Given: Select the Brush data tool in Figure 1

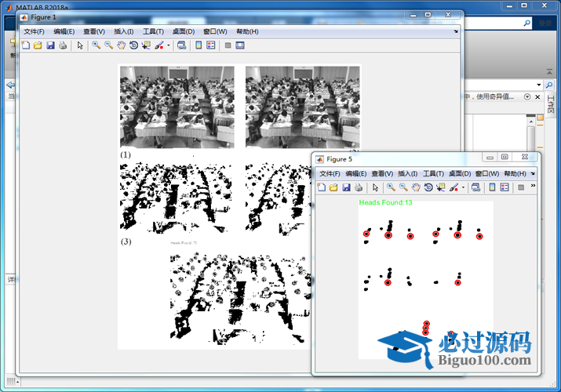Looking at the screenshot, I should click(x=159, y=45).
